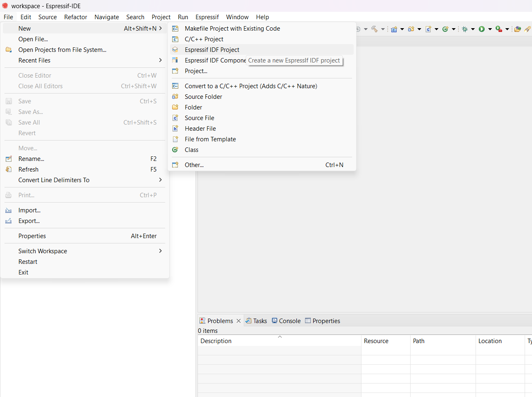
Task: Expand the Convert Line Delimiters To submenu arrow
Action: click(x=160, y=180)
